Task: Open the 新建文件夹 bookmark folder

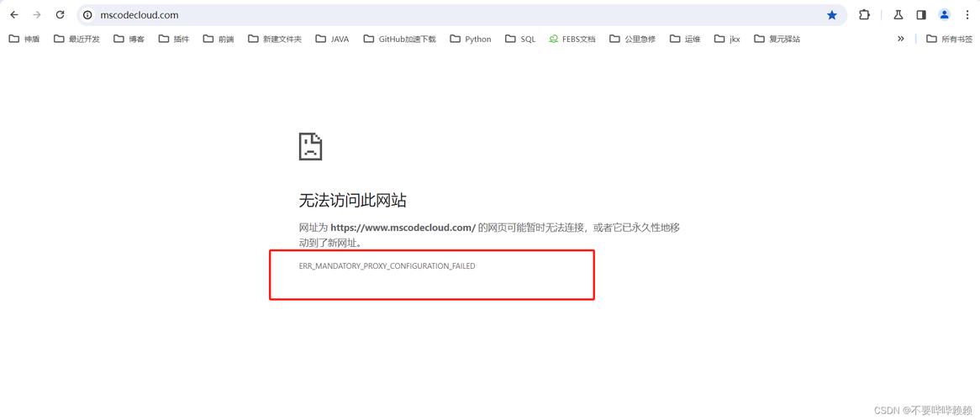Action: coord(275,39)
